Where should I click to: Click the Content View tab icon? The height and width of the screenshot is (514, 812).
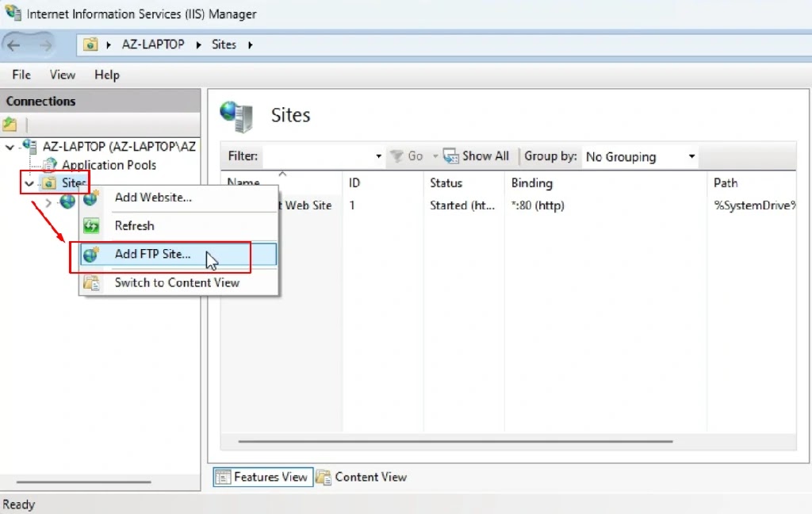324,477
